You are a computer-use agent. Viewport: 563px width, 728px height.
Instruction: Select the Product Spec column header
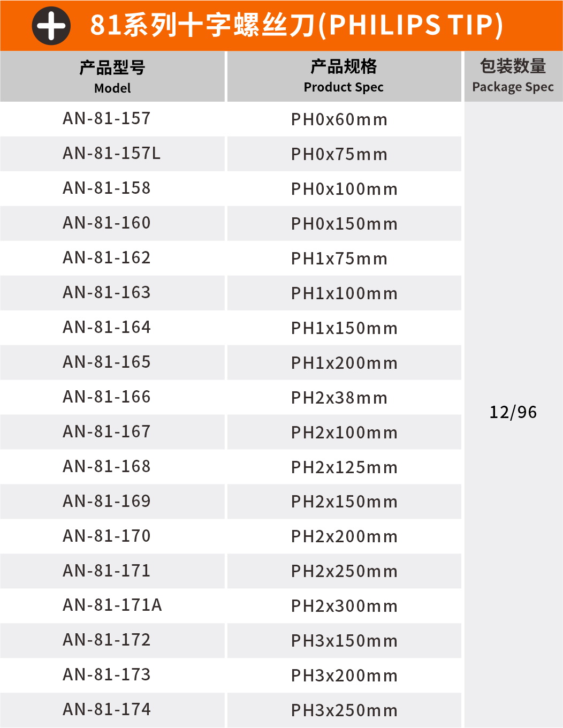[344, 76]
